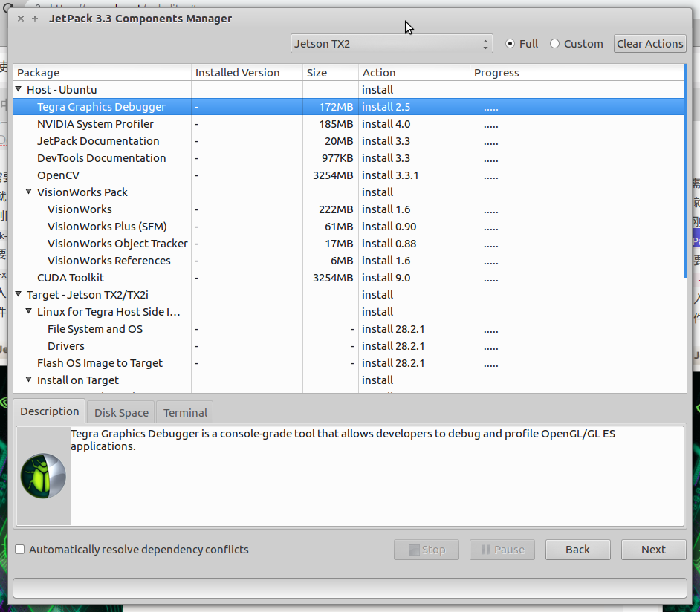Select the NVIDIA System Profiler row
This screenshot has height=612, width=700.
click(349, 124)
